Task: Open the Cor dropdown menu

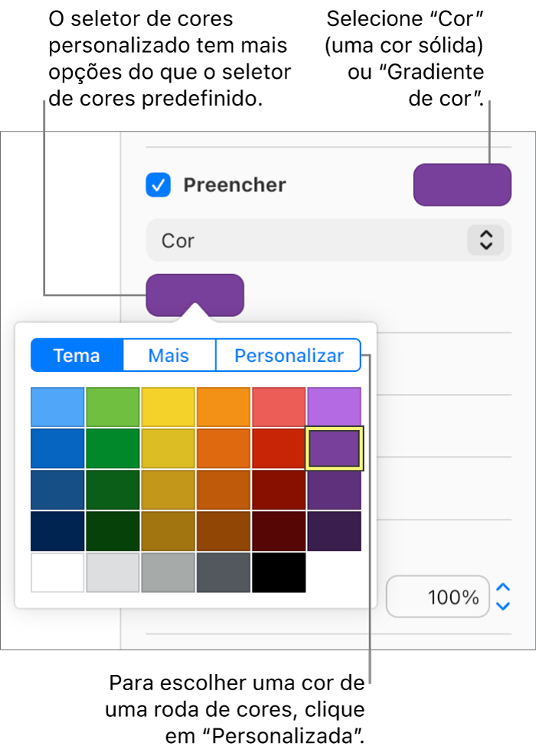Action: (x=328, y=240)
